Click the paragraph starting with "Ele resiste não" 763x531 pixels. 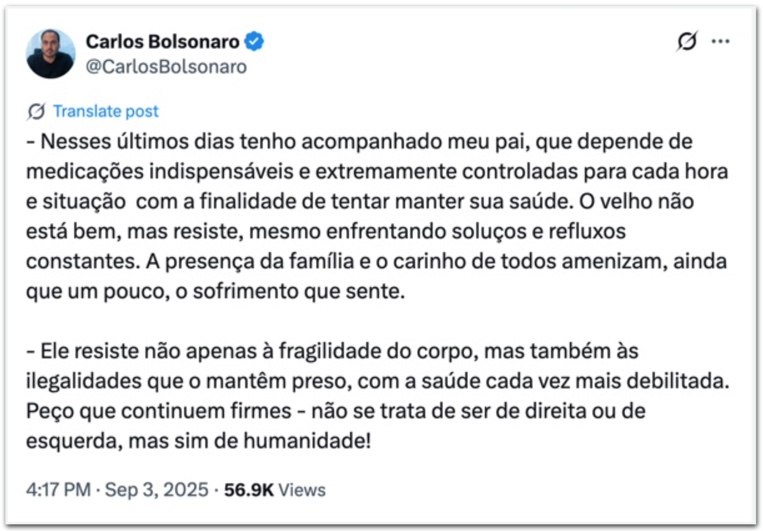pyautogui.click(x=378, y=396)
